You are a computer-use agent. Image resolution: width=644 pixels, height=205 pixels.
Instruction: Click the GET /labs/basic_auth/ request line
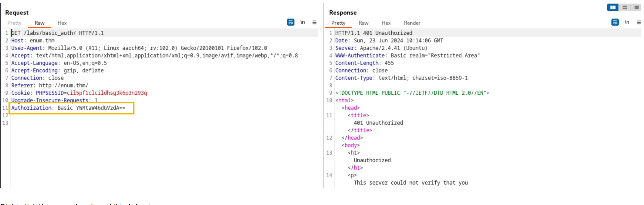[58, 33]
